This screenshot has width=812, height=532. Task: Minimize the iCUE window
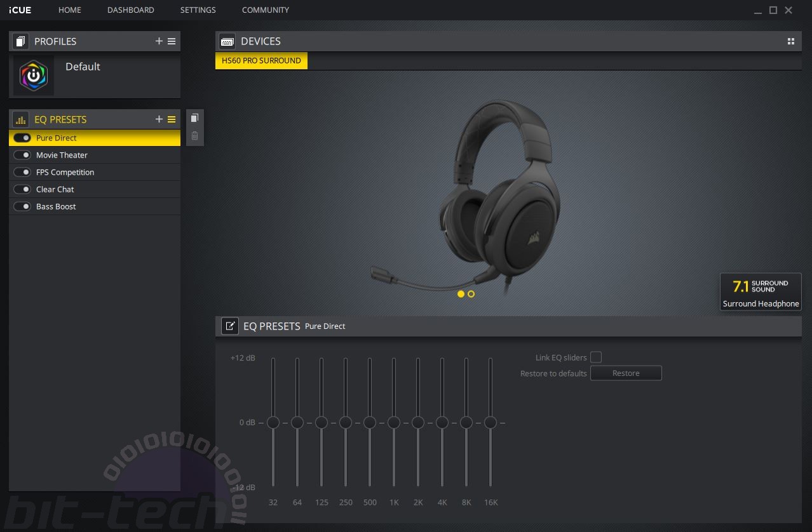[x=758, y=11]
